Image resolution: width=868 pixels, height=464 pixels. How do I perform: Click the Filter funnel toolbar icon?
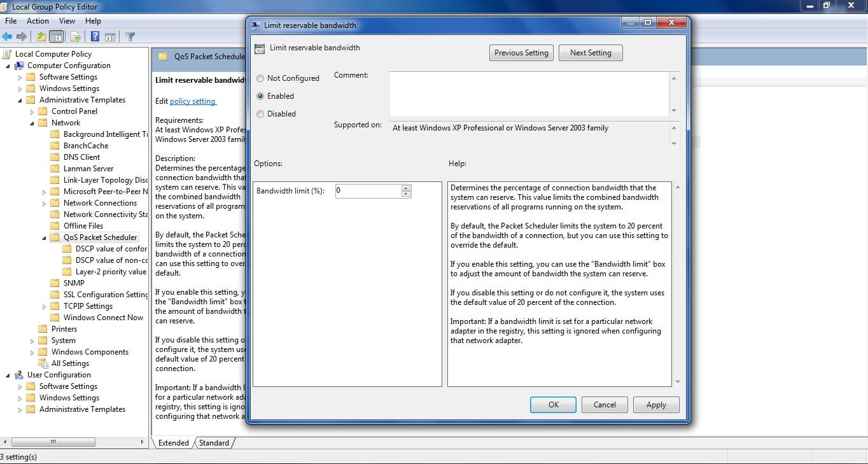[130, 37]
